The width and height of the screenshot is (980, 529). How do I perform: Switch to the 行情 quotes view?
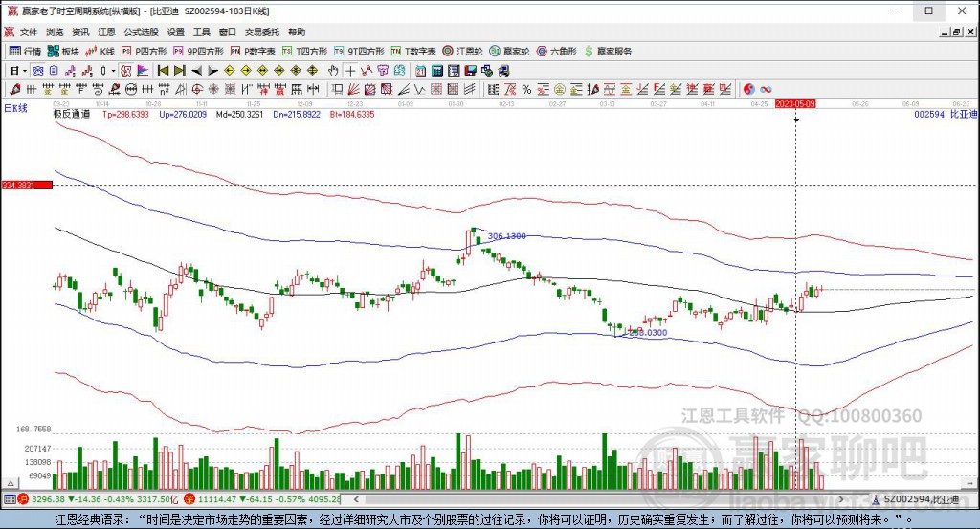(x=25, y=52)
